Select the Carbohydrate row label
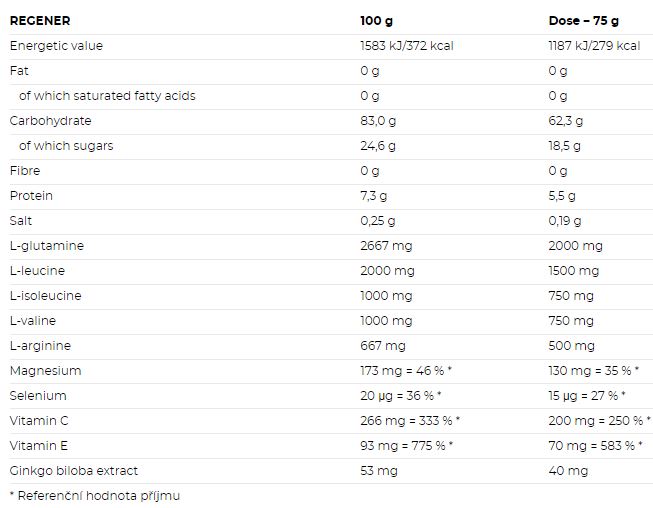 [50, 121]
